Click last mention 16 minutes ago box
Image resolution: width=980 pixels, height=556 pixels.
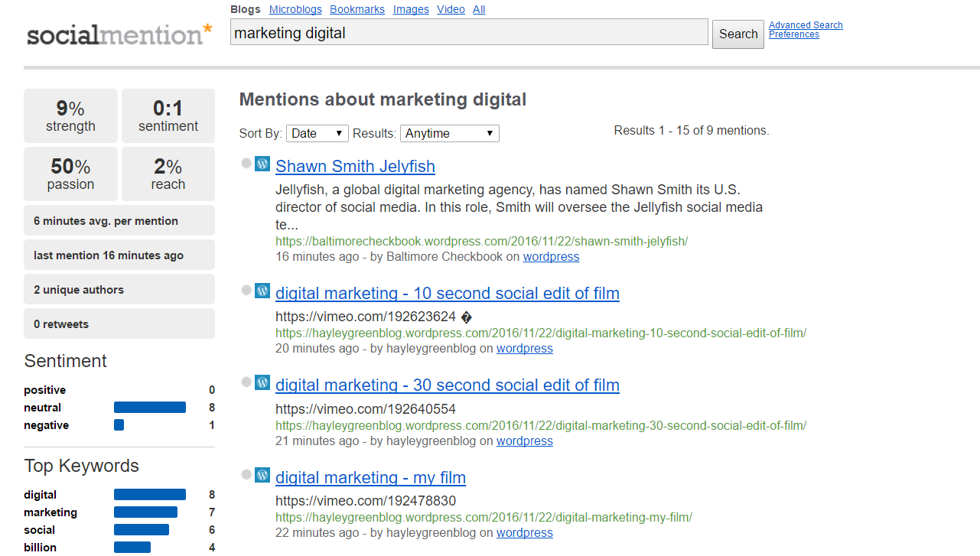click(119, 255)
